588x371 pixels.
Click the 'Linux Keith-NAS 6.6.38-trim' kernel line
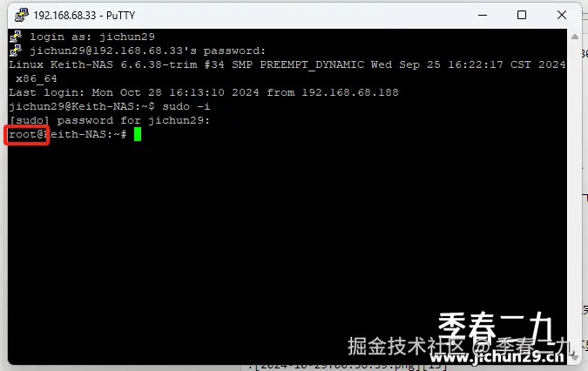(287, 64)
